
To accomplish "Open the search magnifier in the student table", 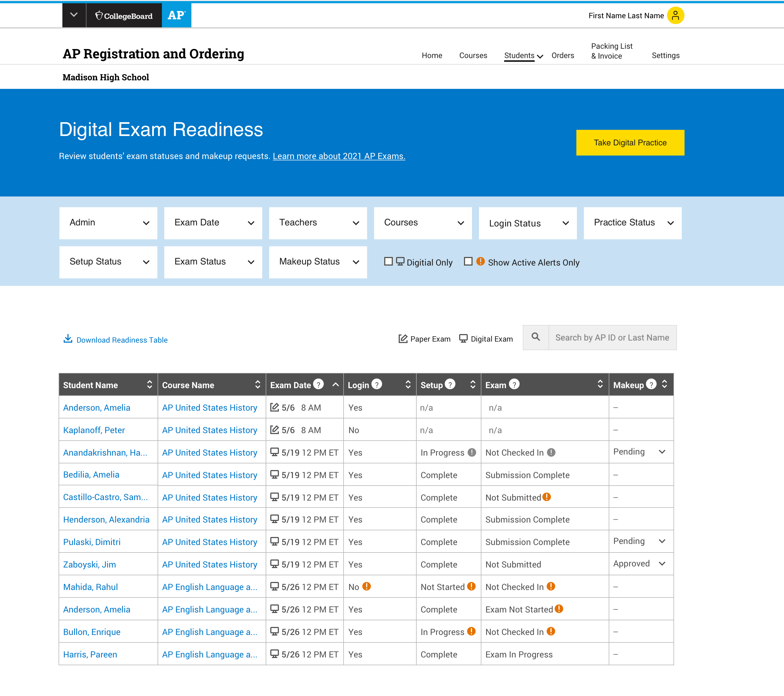I will click(536, 338).
